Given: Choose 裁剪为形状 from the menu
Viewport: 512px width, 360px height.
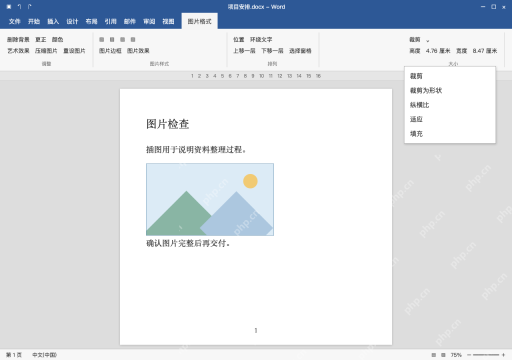Looking at the screenshot, I should pos(450,90).
